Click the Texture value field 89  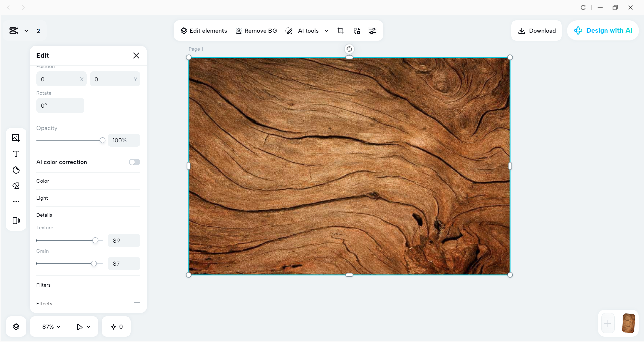point(124,240)
